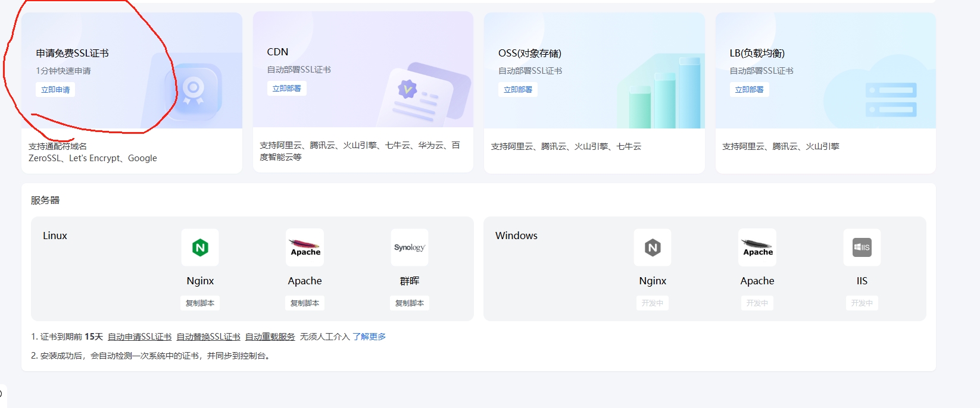980x408 pixels.
Task: Click 开发中 under Windows Nginx
Action: [653, 303]
